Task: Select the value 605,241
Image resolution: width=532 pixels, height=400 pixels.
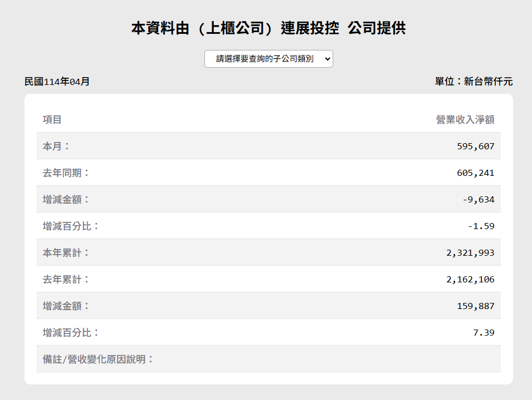Action: 475,173
